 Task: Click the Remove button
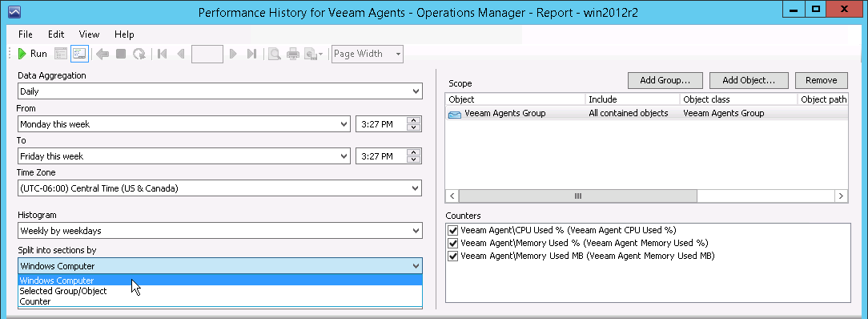click(x=821, y=80)
